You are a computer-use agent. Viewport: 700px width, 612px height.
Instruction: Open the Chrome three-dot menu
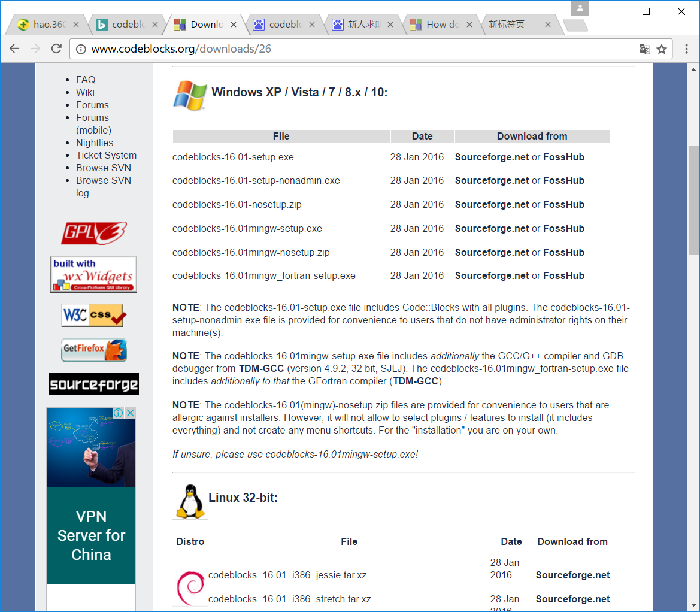[686, 49]
